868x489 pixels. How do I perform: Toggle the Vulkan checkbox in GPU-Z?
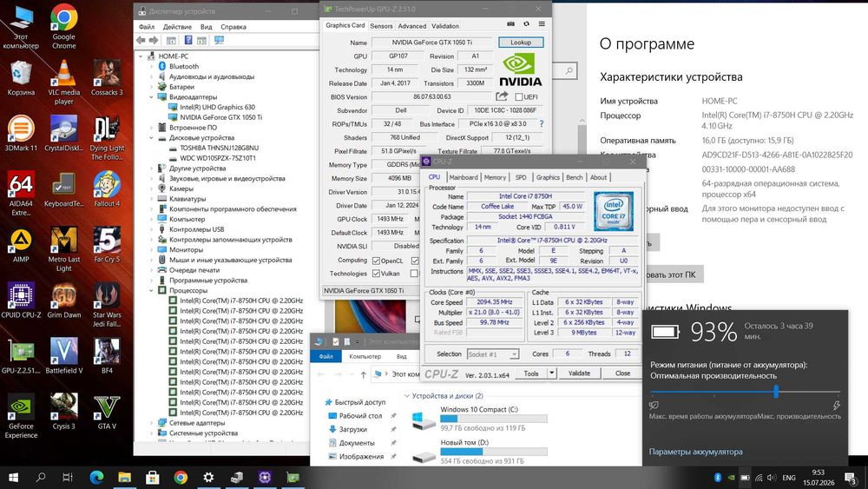pyautogui.click(x=376, y=274)
